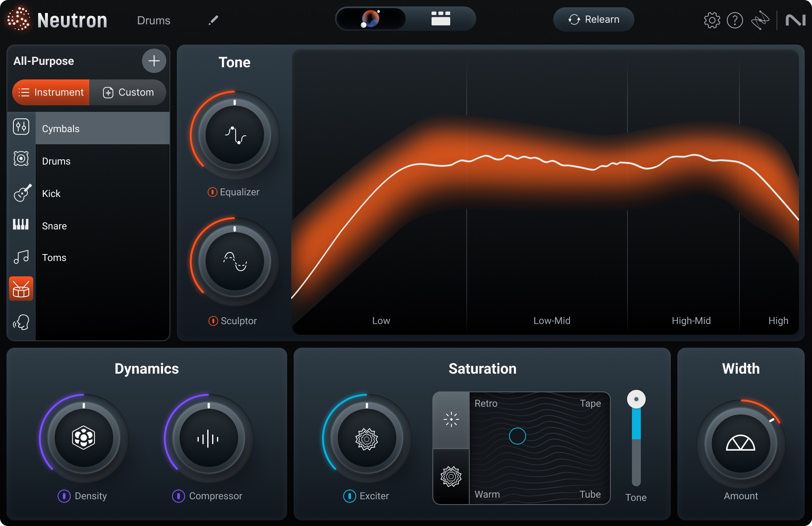Select the speaker bass category icon

pyautogui.click(x=21, y=158)
